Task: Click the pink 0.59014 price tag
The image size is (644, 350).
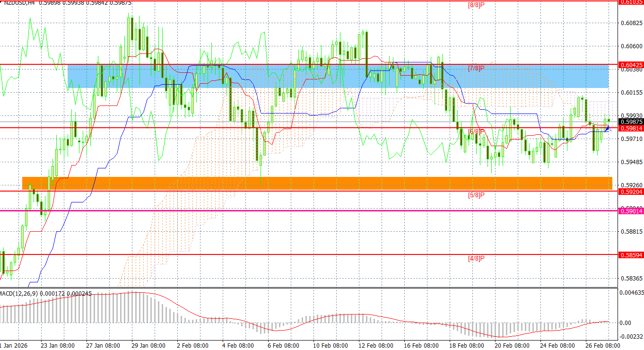Action: [x=631, y=210]
